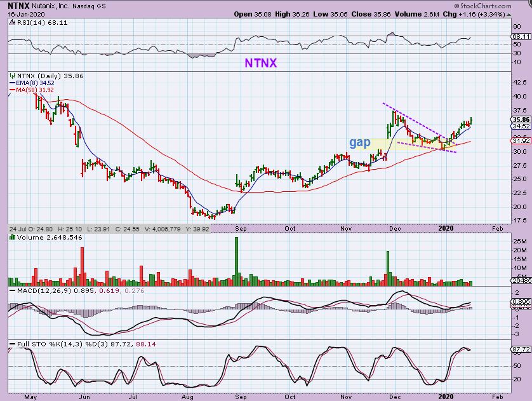Click the NTNX ticker symbol in header

(15, 5)
